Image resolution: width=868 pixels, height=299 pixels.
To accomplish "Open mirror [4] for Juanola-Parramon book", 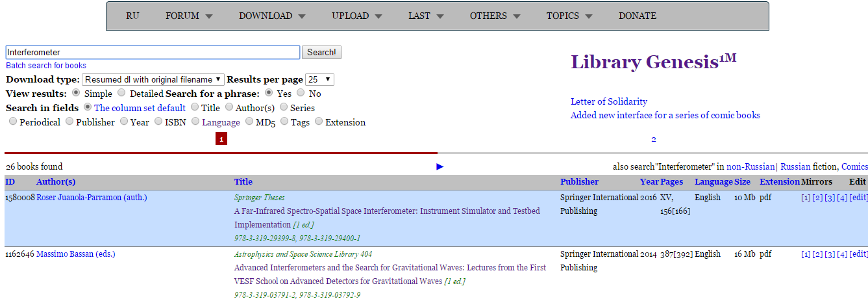I will [x=842, y=198].
